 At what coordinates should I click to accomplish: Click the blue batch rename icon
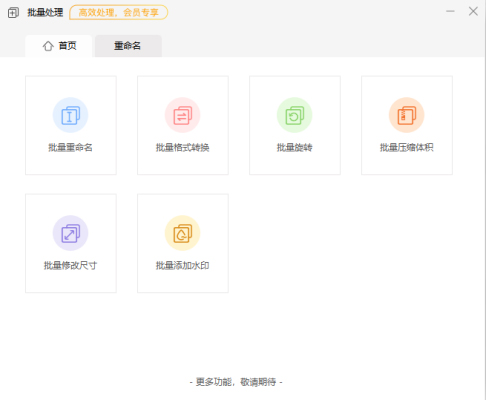click(71, 115)
